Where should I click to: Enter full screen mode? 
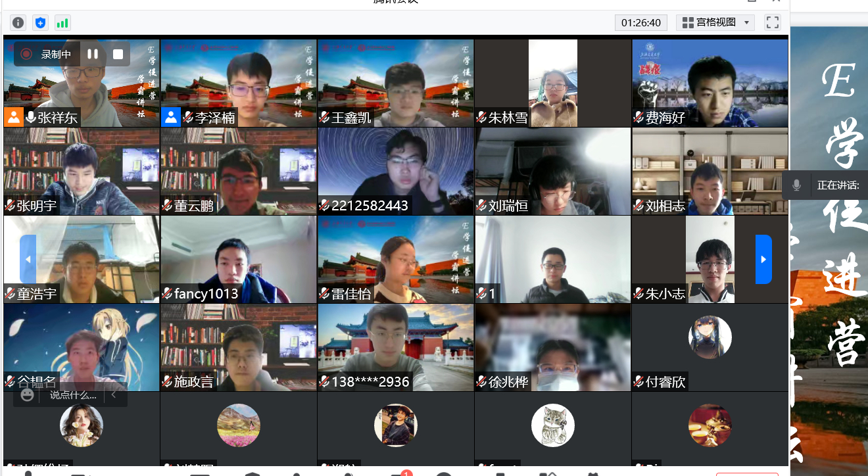[773, 22]
